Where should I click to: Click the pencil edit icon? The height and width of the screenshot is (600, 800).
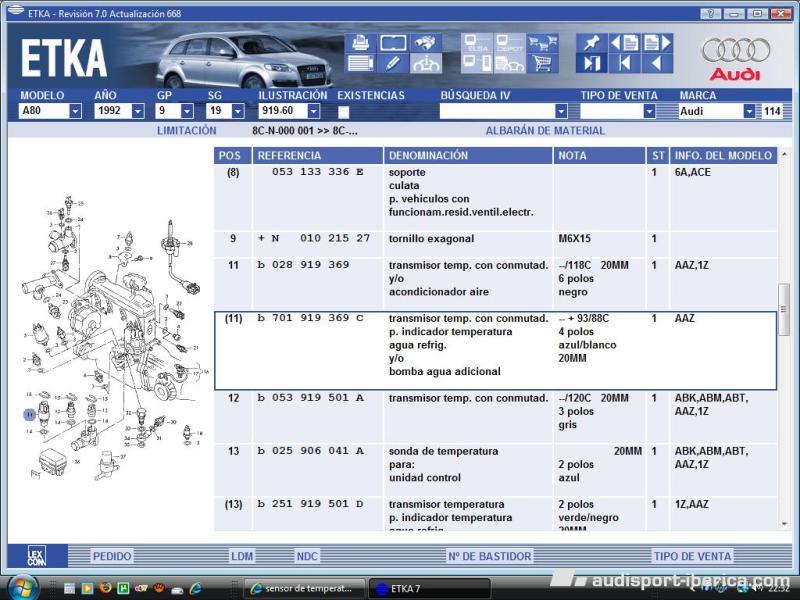click(393, 64)
